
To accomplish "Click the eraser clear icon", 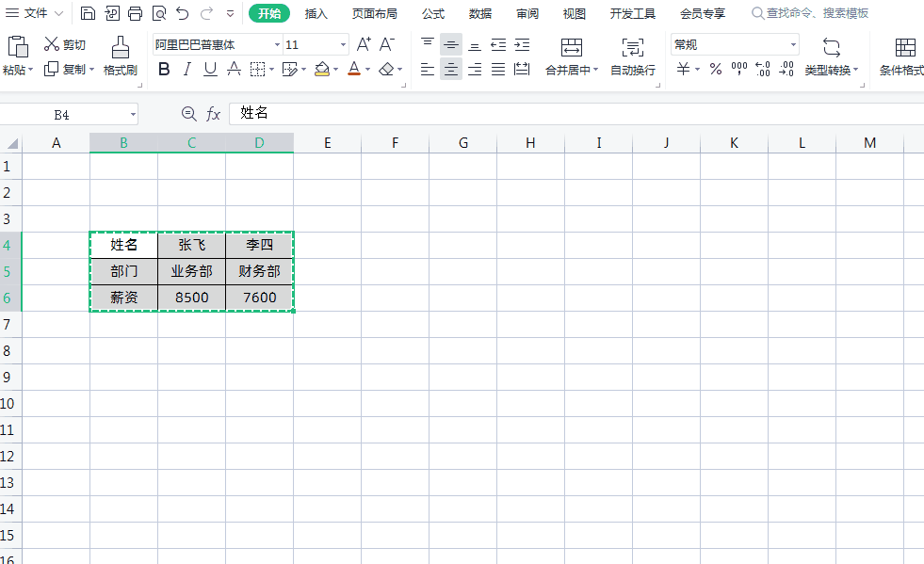I will [386, 70].
